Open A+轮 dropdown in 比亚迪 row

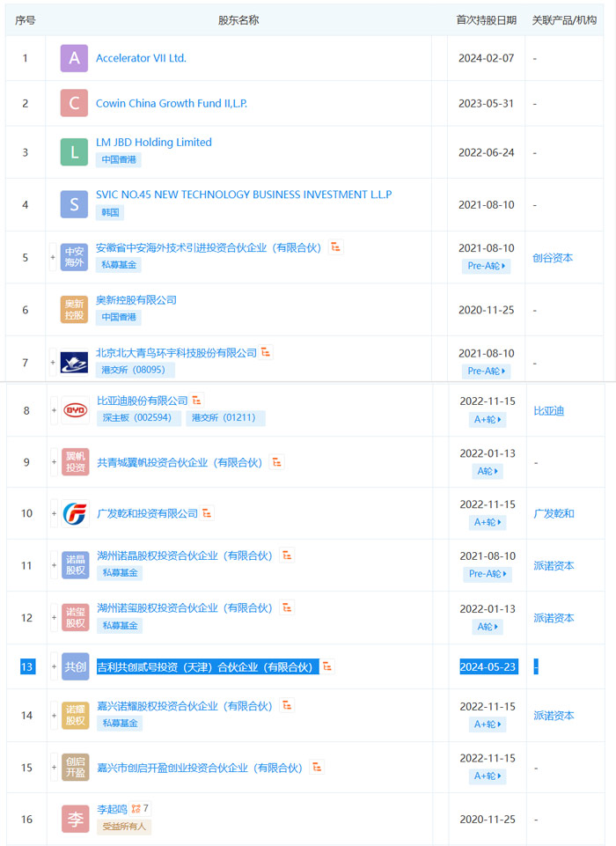pos(488,419)
